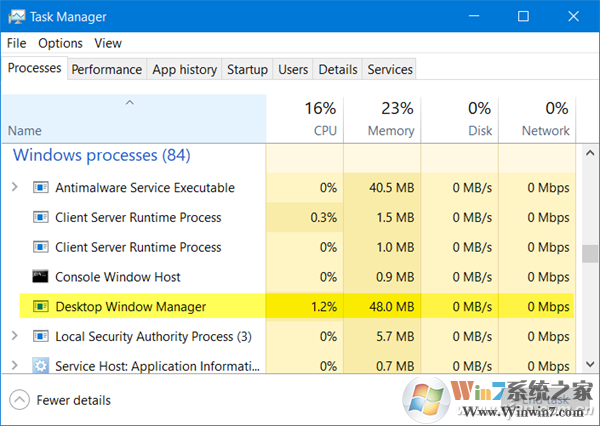600x426 pixels.
Task: Open the Options menu
Action: pos(60,43)
